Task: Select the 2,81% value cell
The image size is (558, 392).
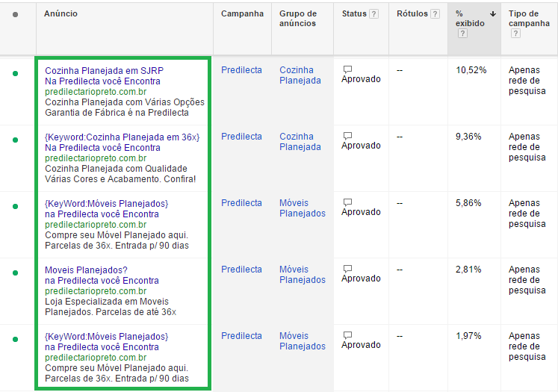Action: click(468, 270)
